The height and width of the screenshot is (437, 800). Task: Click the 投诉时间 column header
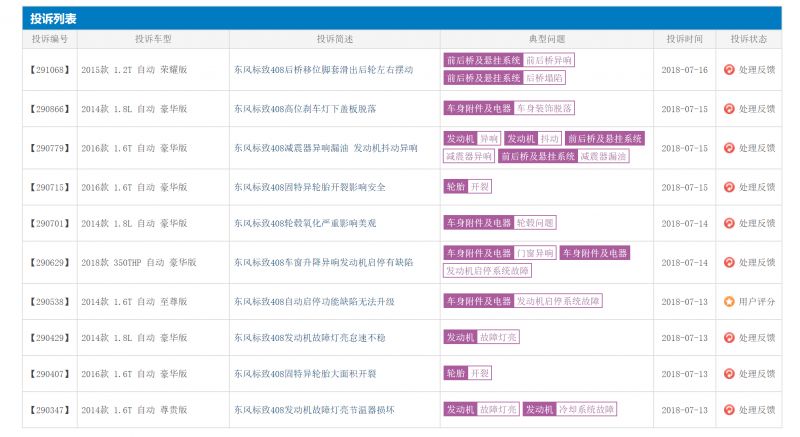point(685,39)
